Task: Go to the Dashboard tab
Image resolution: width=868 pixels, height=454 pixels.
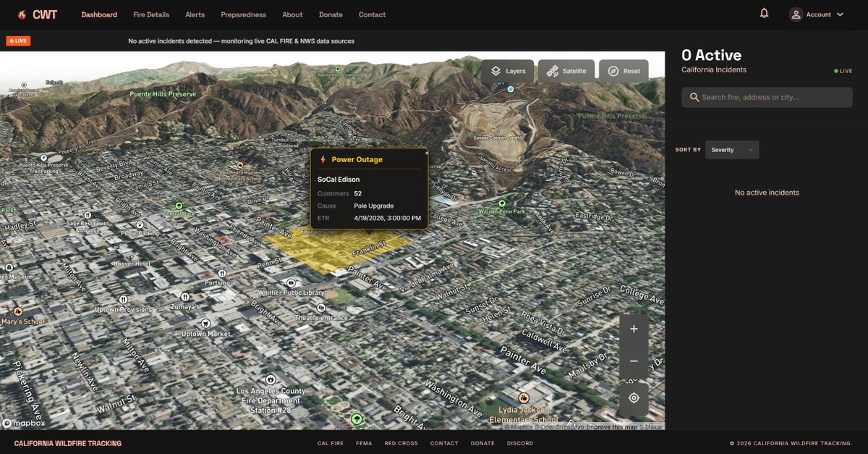Action: [x=99, y=14]
